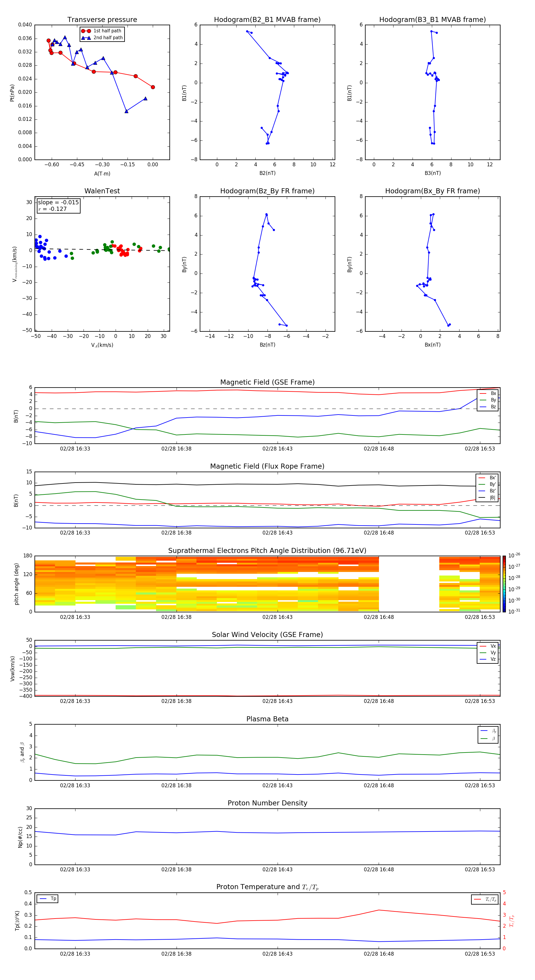The width and height of the screenshot is (535, 980).
Task: Select the Bz' legend entry
Action: (x=487, y=491)
